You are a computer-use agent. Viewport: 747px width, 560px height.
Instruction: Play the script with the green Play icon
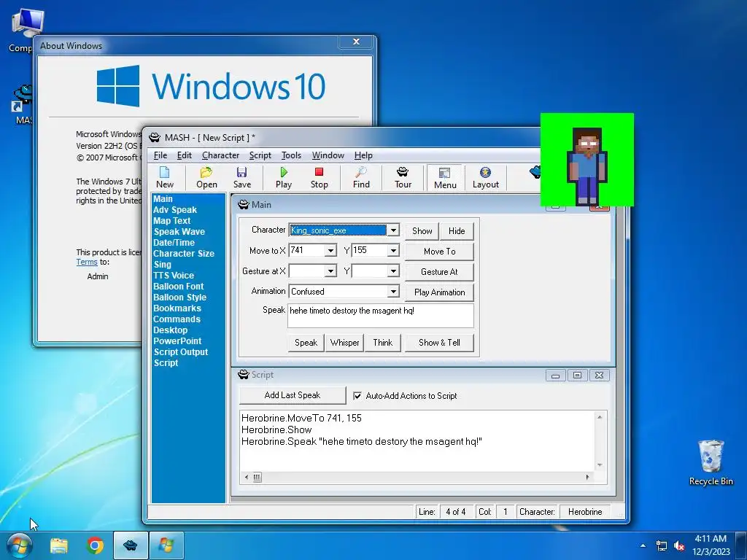click(x=284, y=178)
